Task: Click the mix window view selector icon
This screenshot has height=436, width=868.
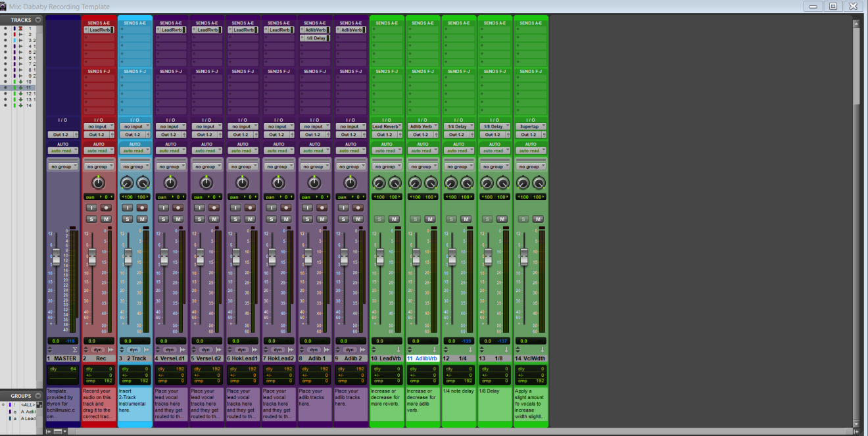Action: (x=59, y=431)
